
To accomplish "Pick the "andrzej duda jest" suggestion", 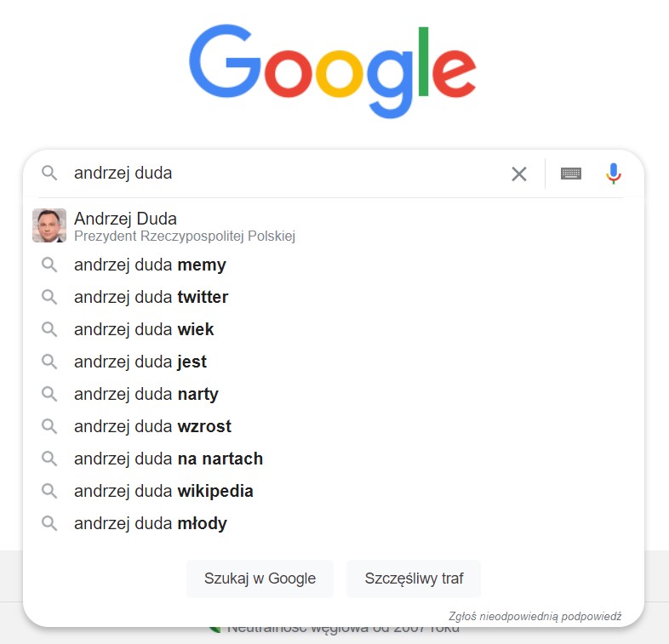I will (140, 362).
